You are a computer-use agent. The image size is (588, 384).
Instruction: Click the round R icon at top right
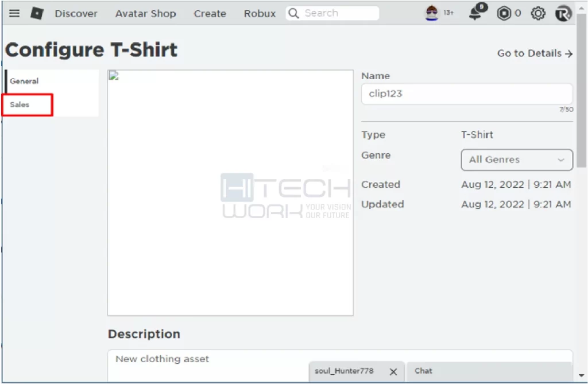(563, 14)
